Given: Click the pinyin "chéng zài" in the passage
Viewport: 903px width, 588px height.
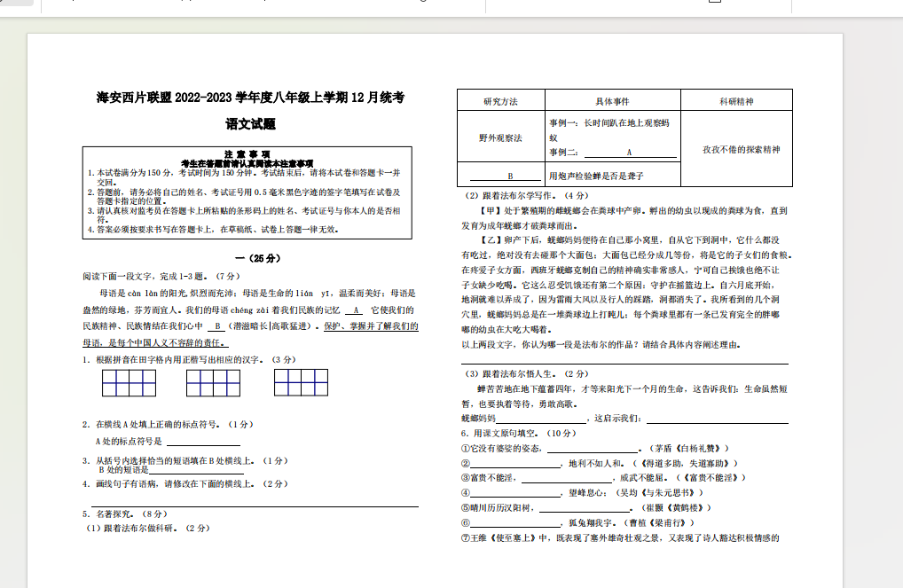Looking at the screenshot, I should click(x=250, y=310).
